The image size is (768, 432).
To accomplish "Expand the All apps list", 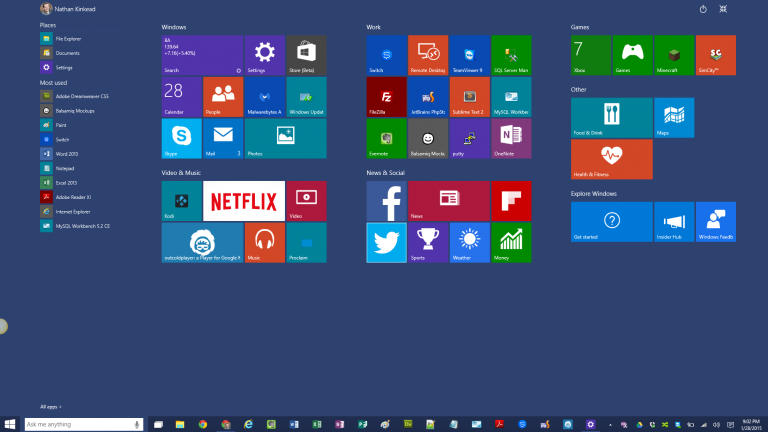I will coord(50,407).
